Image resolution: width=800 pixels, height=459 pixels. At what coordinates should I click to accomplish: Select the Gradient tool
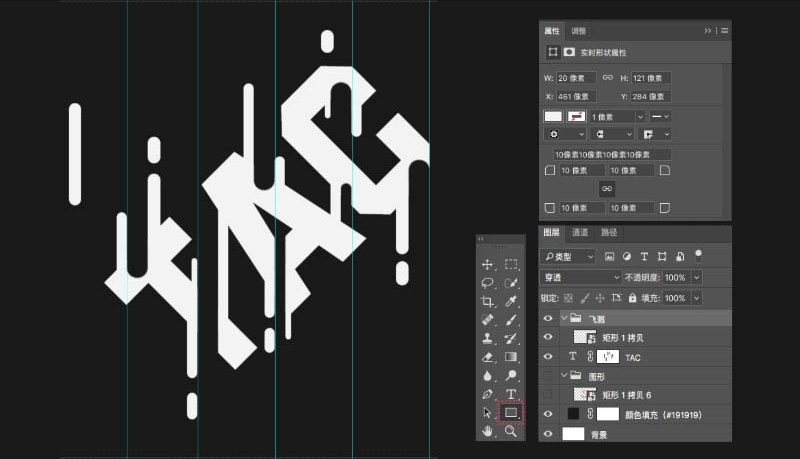point(511,357)
